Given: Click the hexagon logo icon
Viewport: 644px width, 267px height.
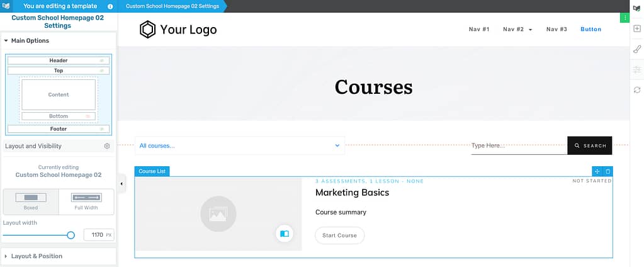Looking at the screenshot, I should point(147,30).
